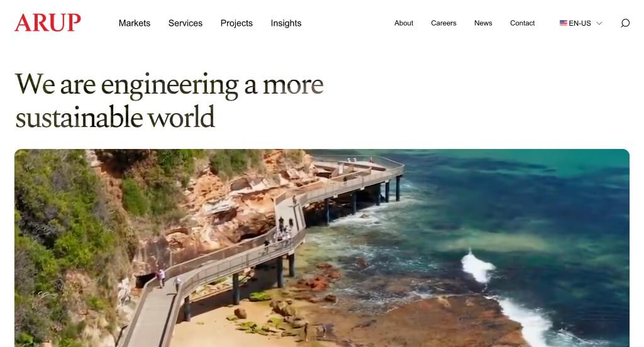
Task: Go to the About page
Action: point(404,23)
